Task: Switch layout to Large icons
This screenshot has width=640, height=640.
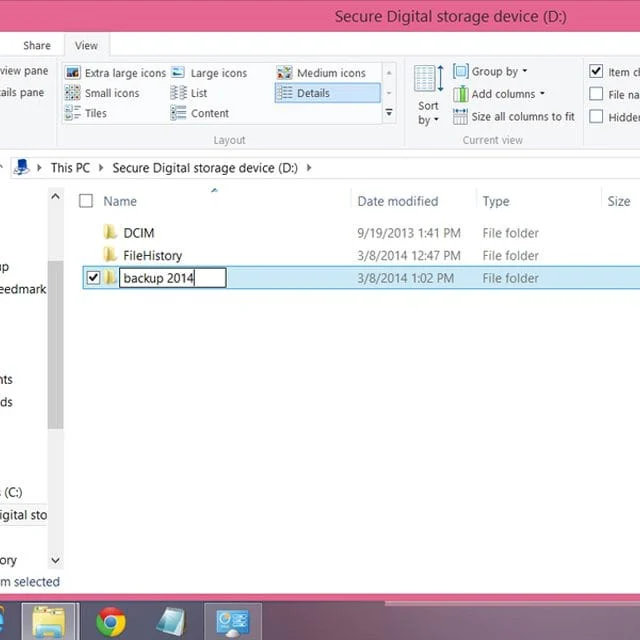Action: pos(209,73)
